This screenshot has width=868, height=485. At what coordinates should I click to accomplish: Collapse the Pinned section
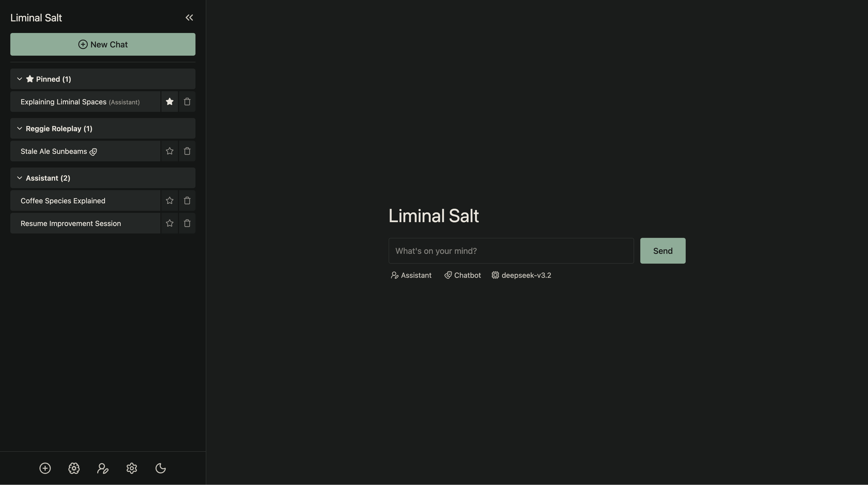click(x=20, y=79)
